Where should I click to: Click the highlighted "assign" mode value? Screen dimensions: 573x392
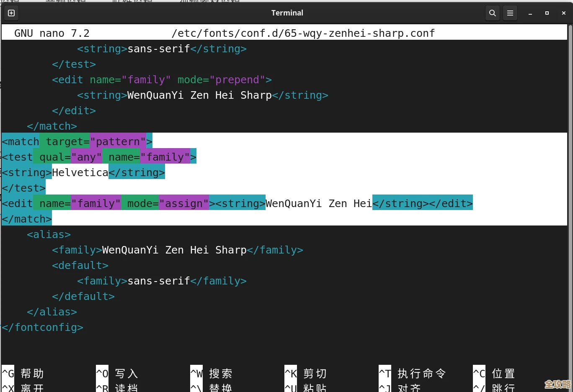pyautogui.click(x=184, y=204)
